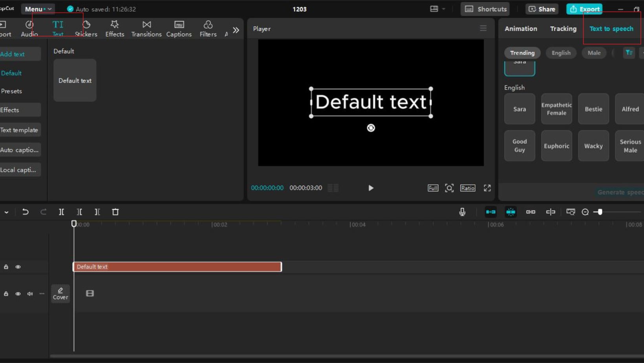
Task: Adjust the timeline zoom slider
Action: (600, 212)
